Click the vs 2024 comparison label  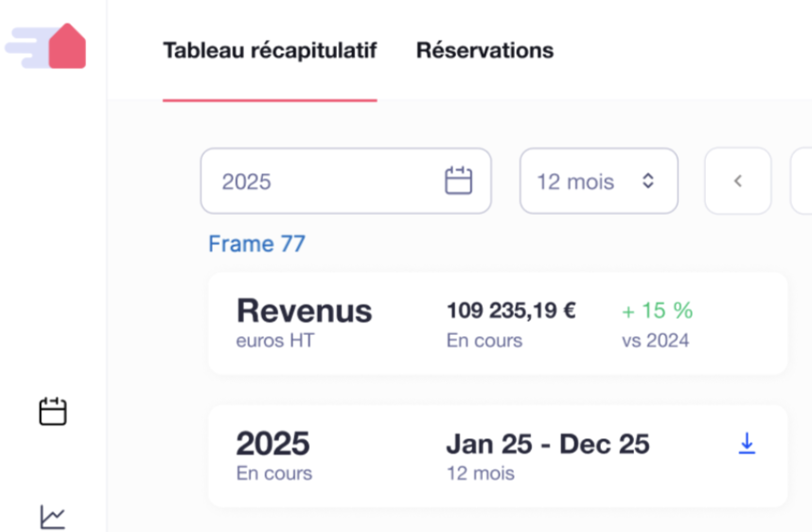655,341
